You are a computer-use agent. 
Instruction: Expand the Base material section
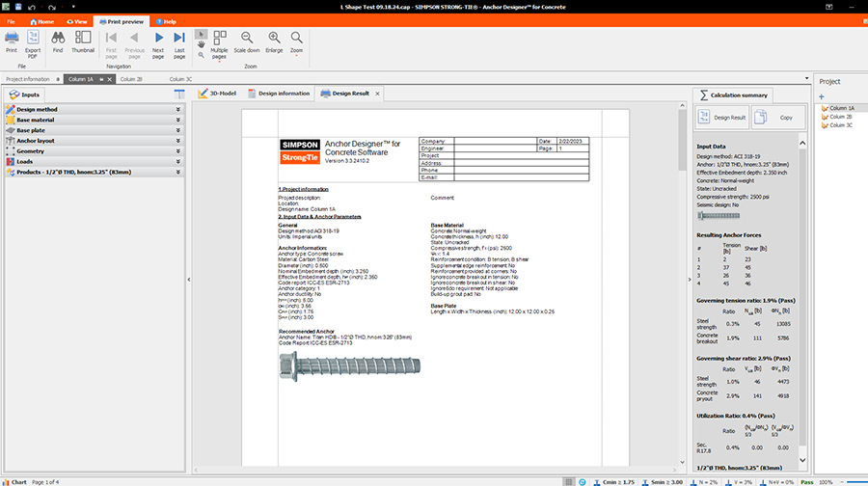pyautogui.click(x=95, y=121)
